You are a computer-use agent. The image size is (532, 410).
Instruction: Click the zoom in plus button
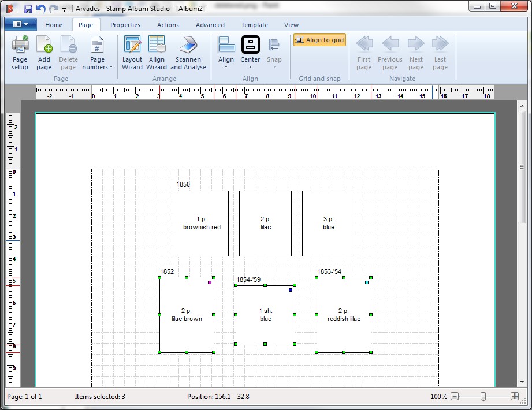tap(515, 396)
